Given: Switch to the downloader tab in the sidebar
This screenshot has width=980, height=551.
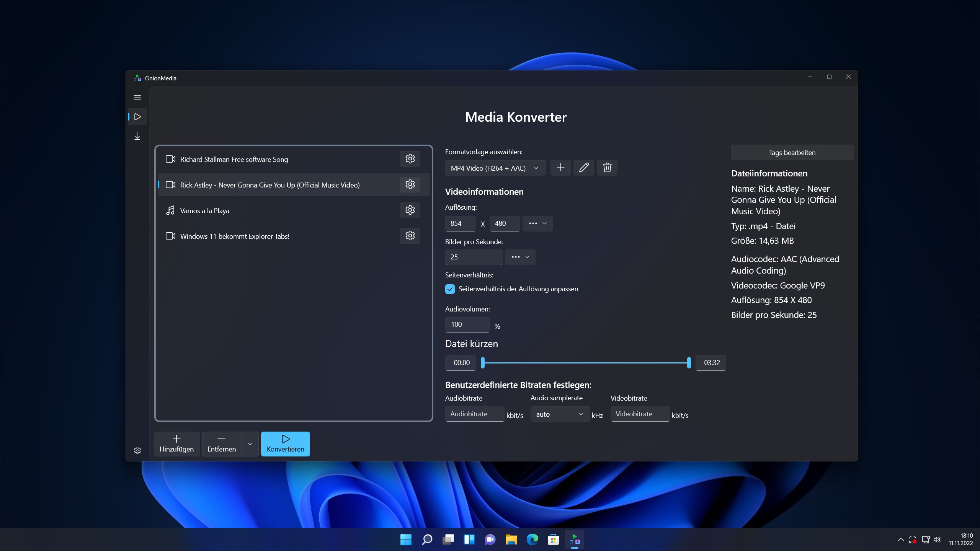Looking at the screenshot, I should 137,136.
